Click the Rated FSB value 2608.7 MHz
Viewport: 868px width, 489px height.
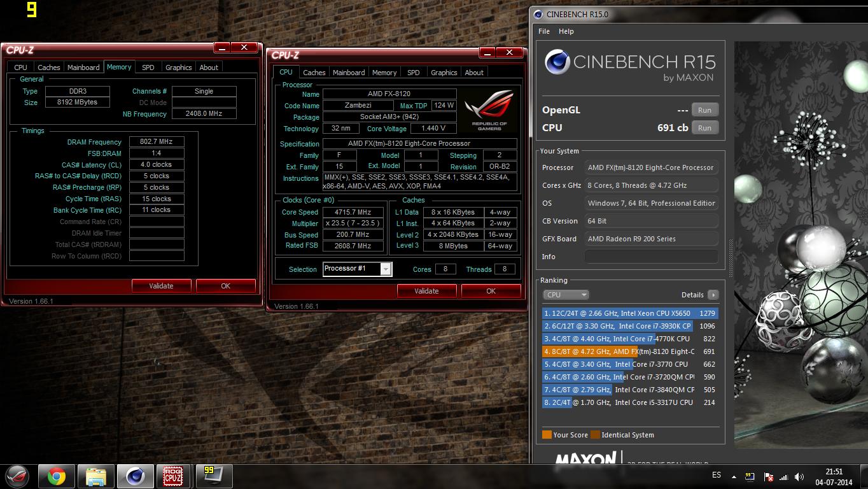[x=353, y=246]
